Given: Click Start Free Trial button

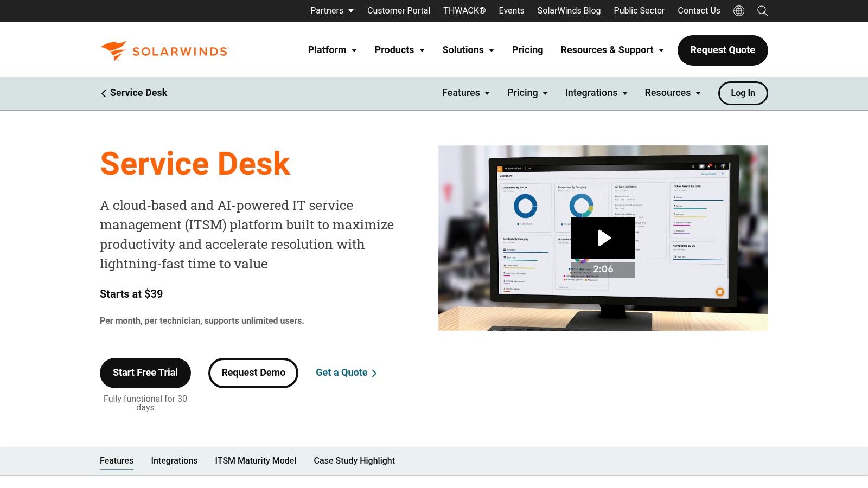Looking at the screenshot, I should [x=145, y=373].
